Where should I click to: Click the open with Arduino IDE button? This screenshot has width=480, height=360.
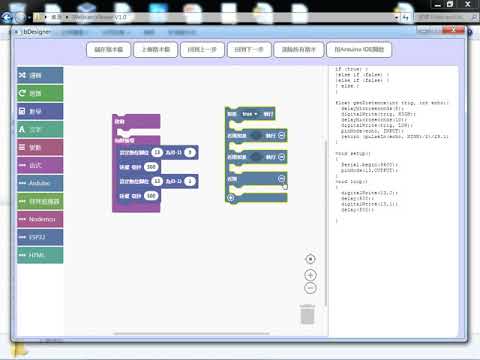[x=359, y=50]
